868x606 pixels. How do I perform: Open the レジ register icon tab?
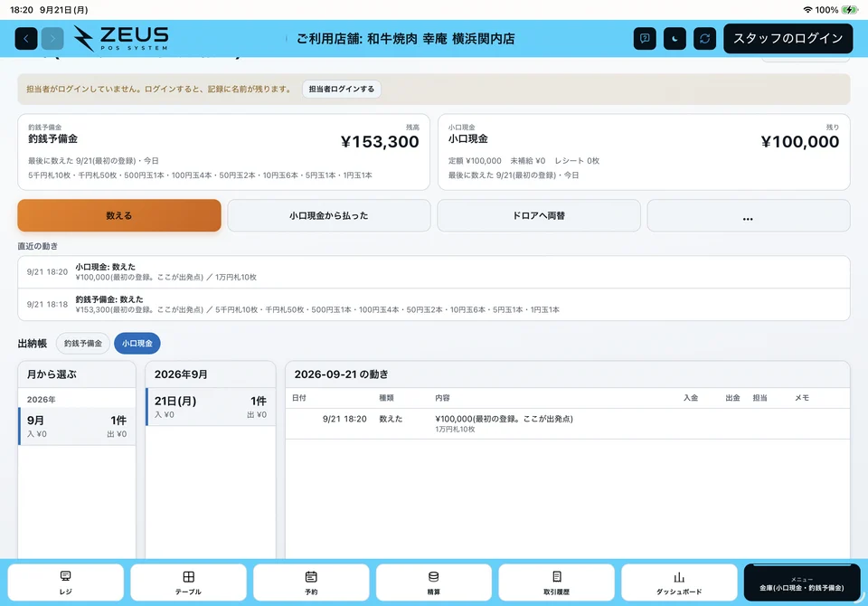65,582
